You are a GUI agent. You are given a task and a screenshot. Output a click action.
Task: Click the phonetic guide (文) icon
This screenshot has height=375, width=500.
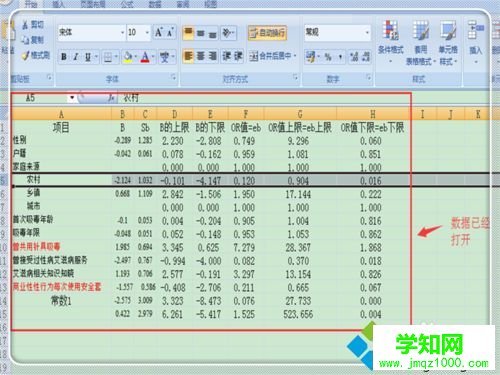(164, 57)
